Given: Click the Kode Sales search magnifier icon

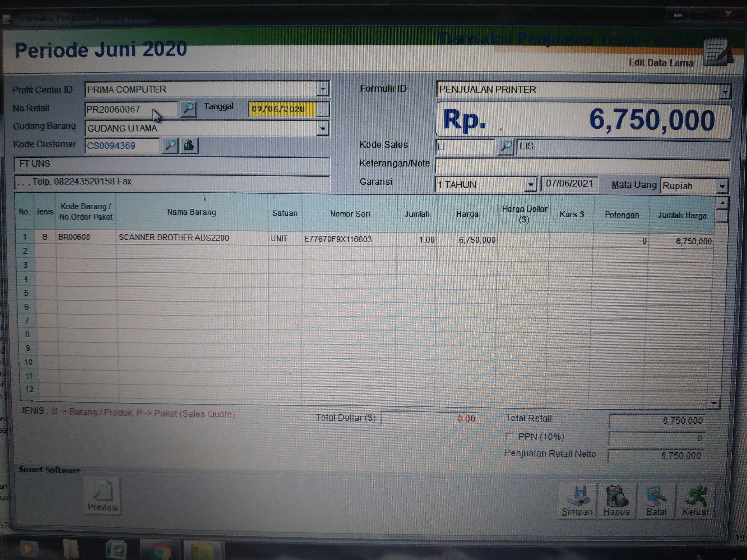Looking at the screenshot, I should tap(505, 147).
